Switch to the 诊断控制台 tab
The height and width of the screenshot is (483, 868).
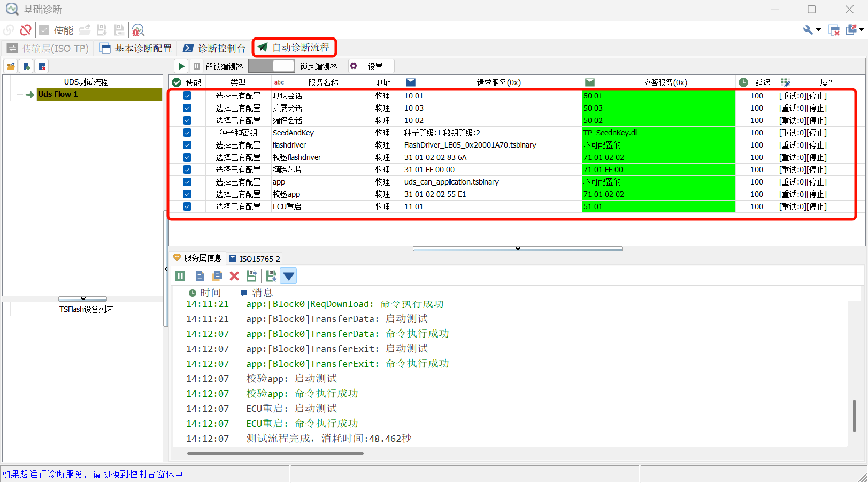pos(214,48)
